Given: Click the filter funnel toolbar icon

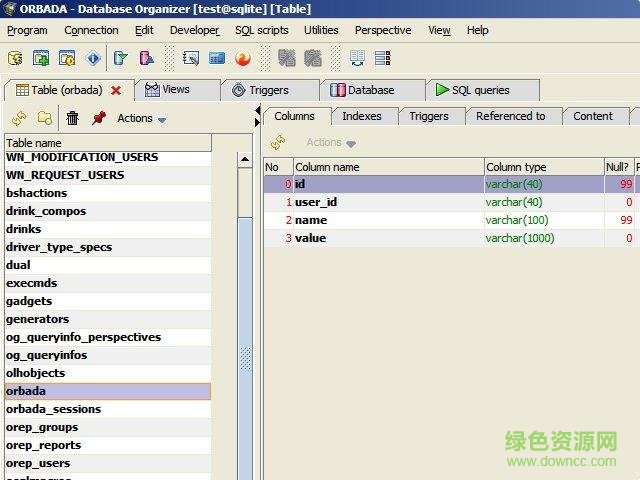Looking at the screenshot, I should pyautogui.click(x=120, y=58).
